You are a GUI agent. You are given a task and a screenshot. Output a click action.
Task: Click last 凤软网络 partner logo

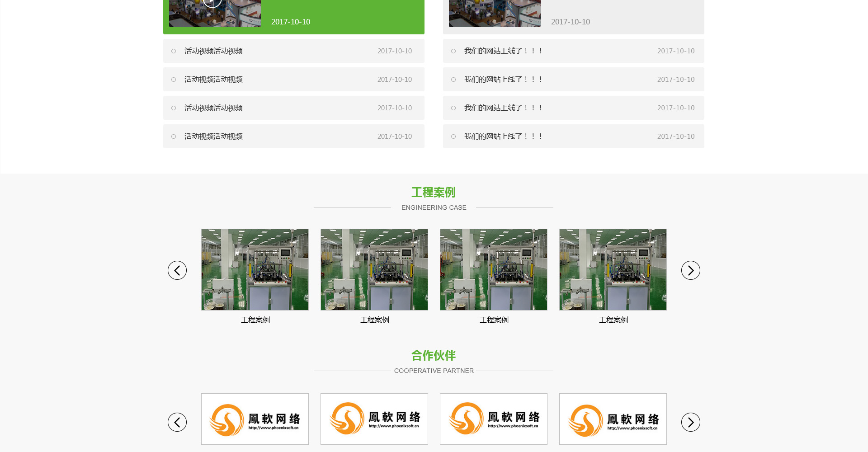click(x=613, y=419)
